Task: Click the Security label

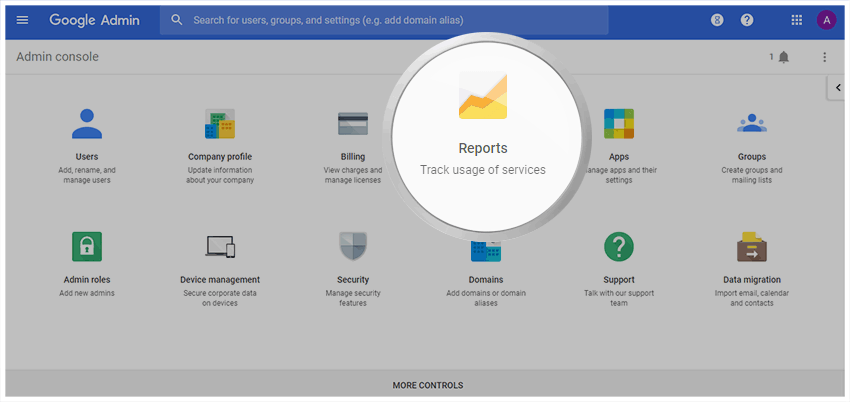Action: tap(353, 280)
